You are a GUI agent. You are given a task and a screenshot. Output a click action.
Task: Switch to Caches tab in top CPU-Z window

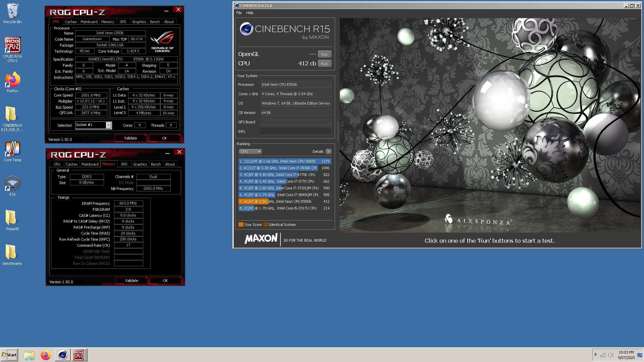point(71,22)
